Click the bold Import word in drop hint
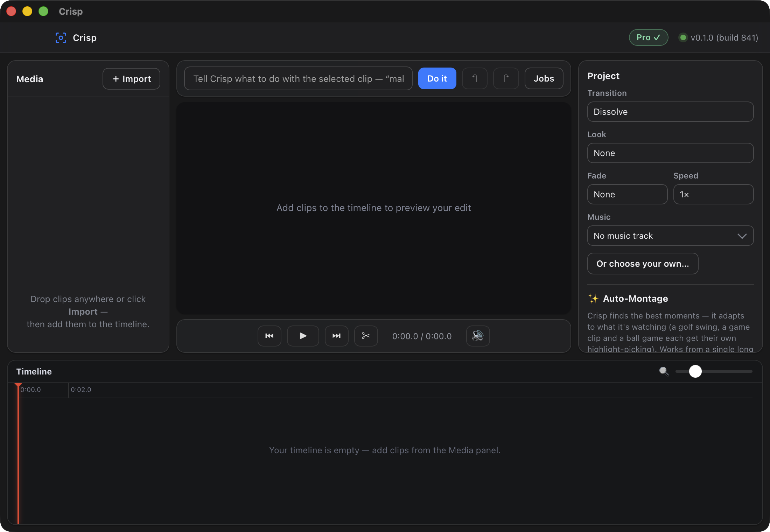This screenshot has width=770, height=532. tap(83, 311)
